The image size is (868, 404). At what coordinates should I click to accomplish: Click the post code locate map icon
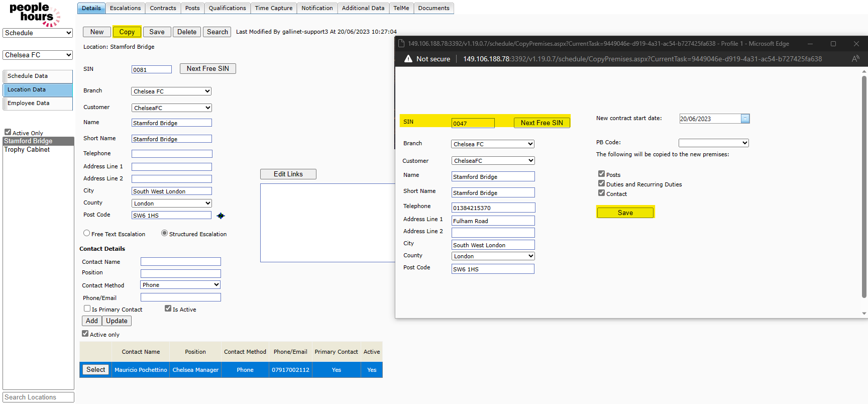click(221, 216)
